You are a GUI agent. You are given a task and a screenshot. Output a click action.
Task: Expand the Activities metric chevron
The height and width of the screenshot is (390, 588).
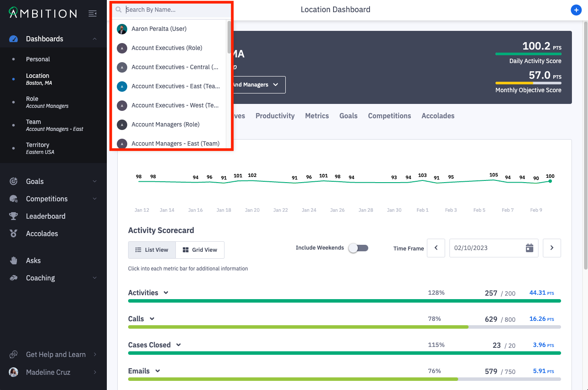(x=166, y=293)
